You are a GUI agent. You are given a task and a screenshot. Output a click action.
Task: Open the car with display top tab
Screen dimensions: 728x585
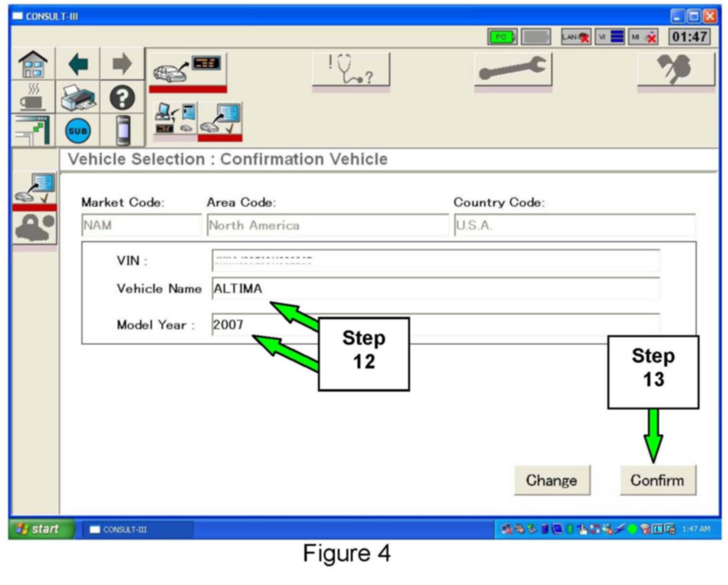click(x=187, y=70)
